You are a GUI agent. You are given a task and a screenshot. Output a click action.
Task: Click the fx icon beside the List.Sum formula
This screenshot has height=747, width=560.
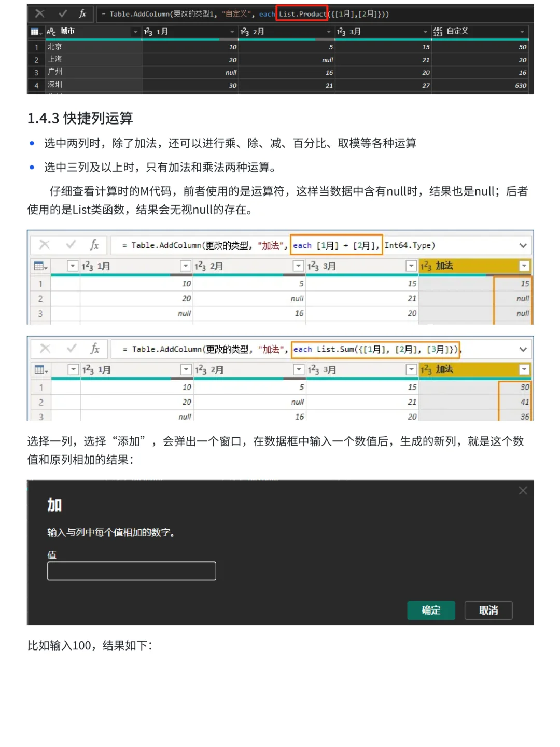click(95, 349)
